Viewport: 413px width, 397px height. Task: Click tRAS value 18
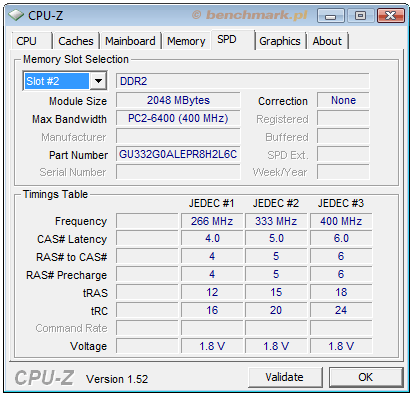341,292
